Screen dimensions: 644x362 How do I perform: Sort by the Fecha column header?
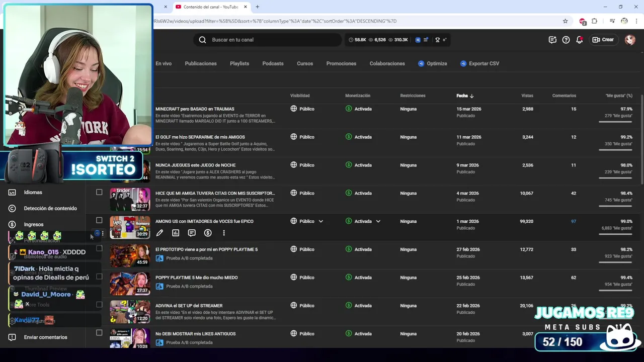coord(465,96)
